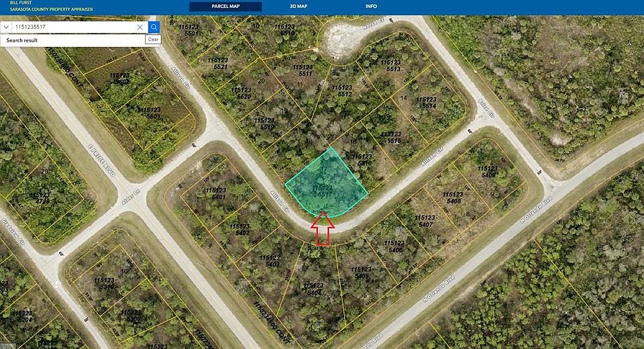644x349 pixels.
Task: Click parcel label 115123 5516
Action: click(362, 160)
